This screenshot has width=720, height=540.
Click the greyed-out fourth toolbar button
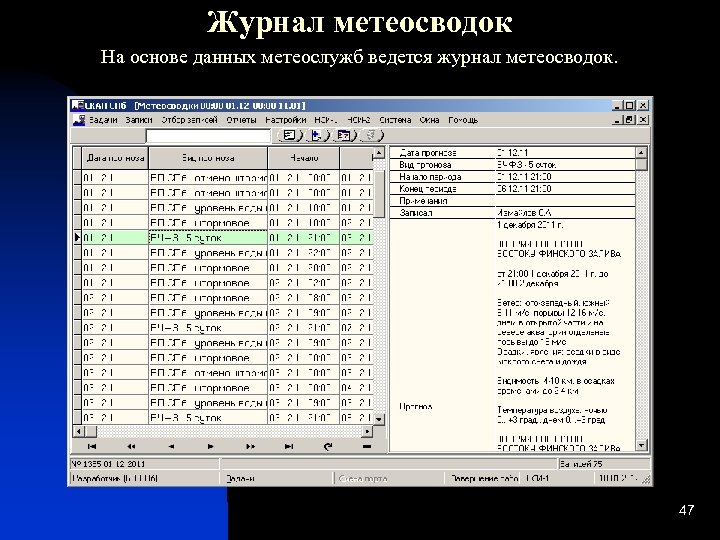point(371,135)
